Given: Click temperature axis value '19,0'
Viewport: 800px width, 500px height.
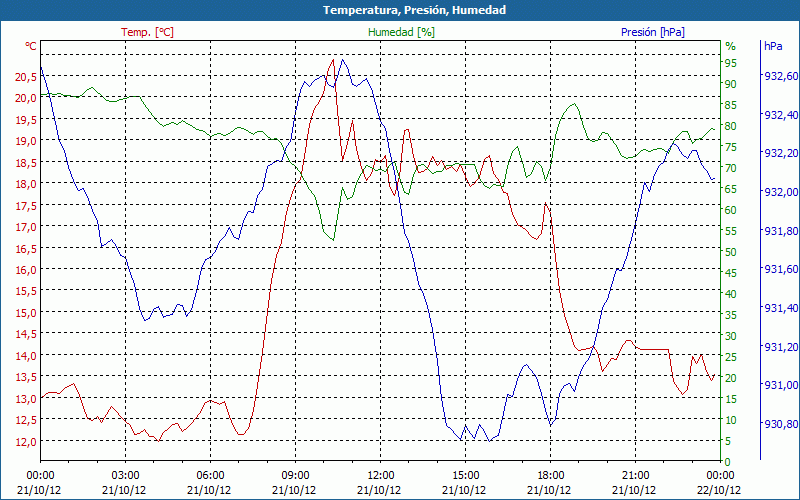Looking at the screenshot, I should tap(26, 141).
